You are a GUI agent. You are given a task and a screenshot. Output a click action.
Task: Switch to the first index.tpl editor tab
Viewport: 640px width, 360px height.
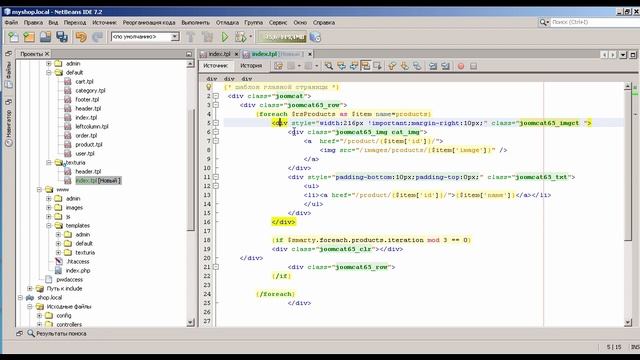220,54
